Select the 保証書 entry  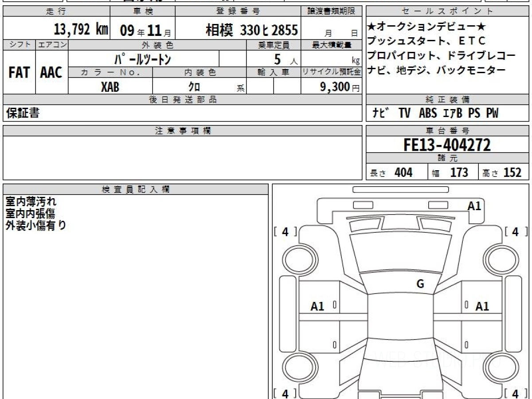click(23, 113)
